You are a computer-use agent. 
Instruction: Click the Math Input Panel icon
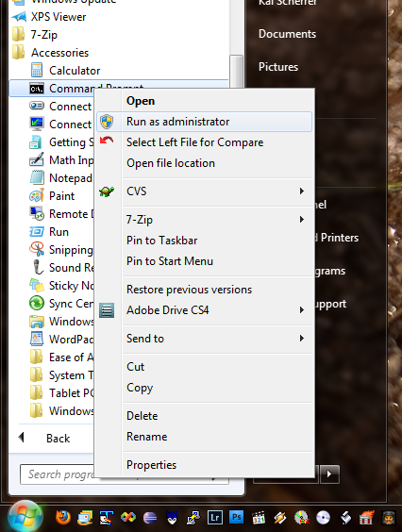click(37, 159)
